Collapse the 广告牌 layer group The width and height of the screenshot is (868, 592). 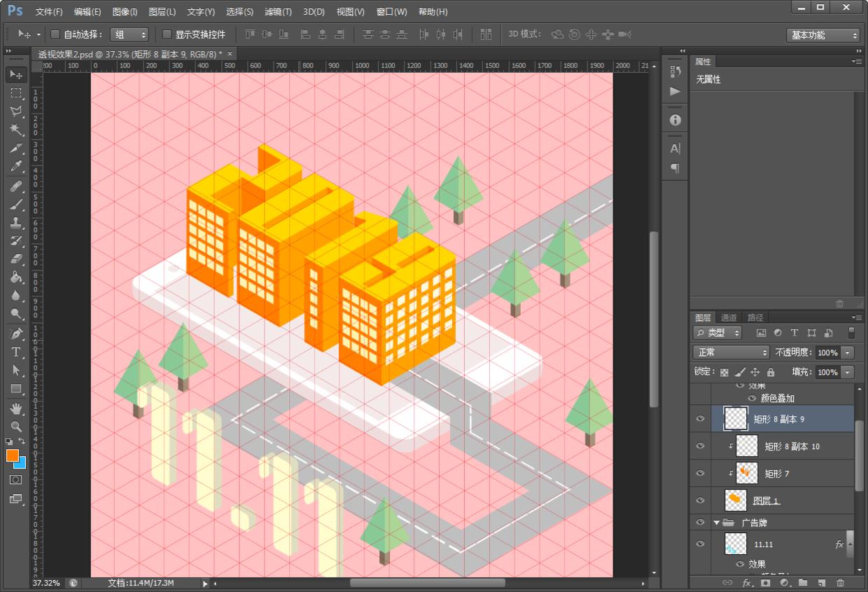point(717,523)
